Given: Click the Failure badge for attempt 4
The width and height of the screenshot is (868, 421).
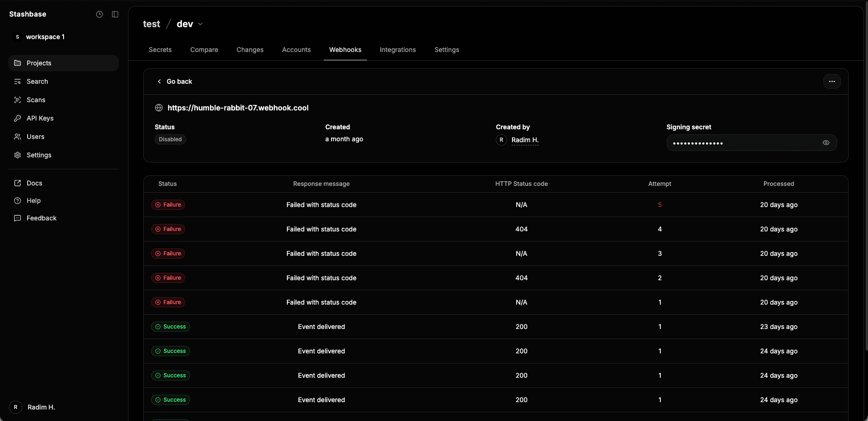Looking at the screenshot, I should 168,229.
